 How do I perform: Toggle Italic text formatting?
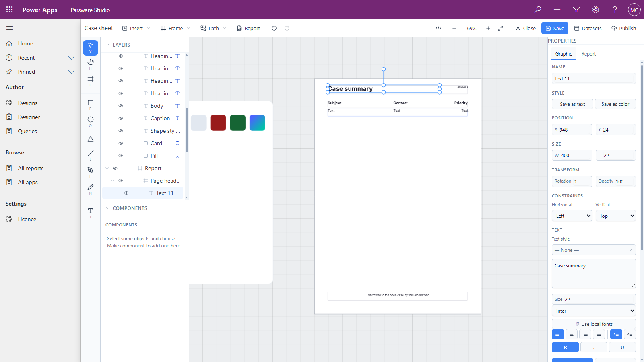(x=594, y=347)
